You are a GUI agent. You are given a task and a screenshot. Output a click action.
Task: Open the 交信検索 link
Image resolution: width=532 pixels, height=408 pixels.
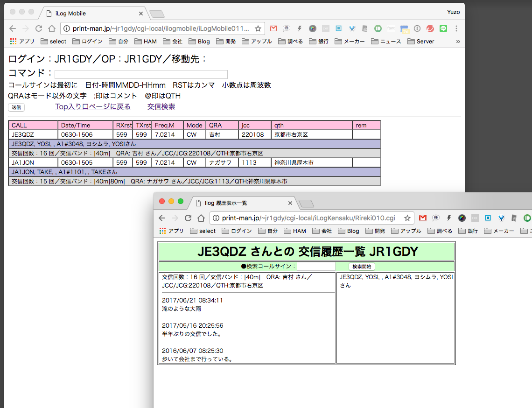(x=161, y=107)
